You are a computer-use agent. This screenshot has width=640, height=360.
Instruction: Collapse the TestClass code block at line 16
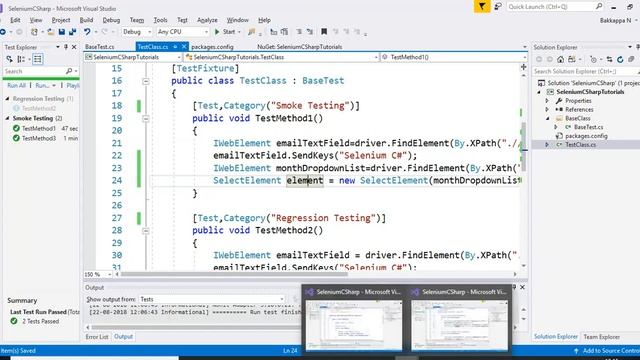coord(146,81)
